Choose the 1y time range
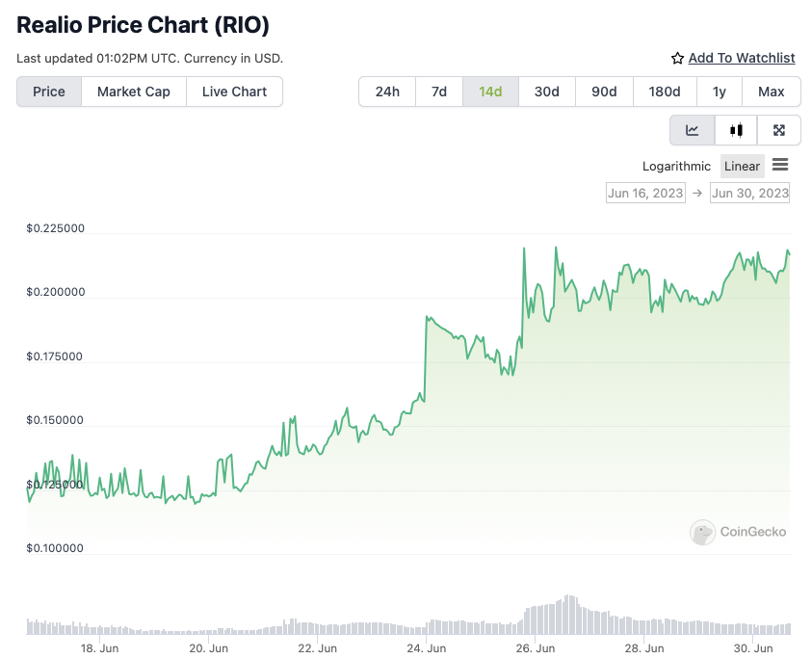Screen dimensions: 812x659 pyautogui.click(x=720, y=92)
